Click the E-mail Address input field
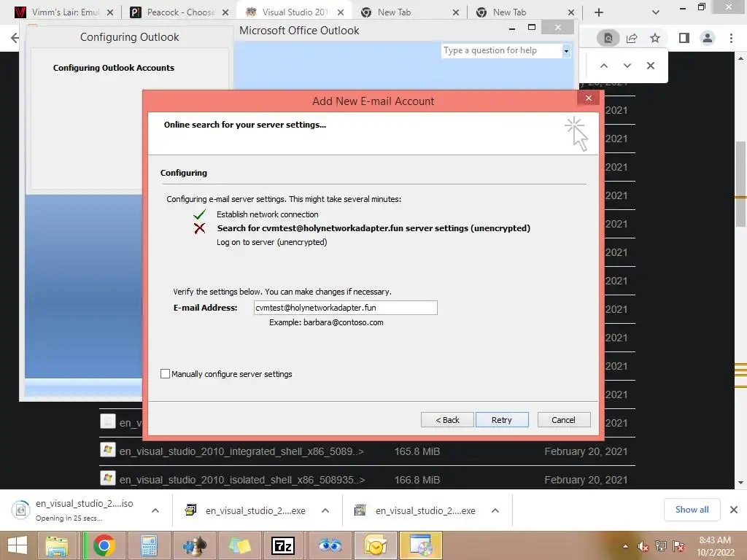Image resolution: width=747 pixels, height=560 pixels. click(x=345, y=308)
